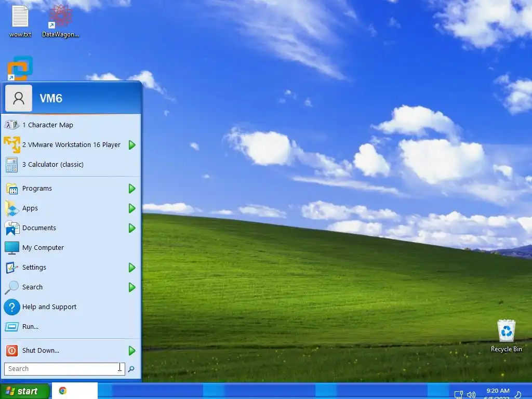The width and height of the screenshot is (532, 399).
Task: Open the VMware desktop shortcut icon
Action: click(x=20, y=68)
